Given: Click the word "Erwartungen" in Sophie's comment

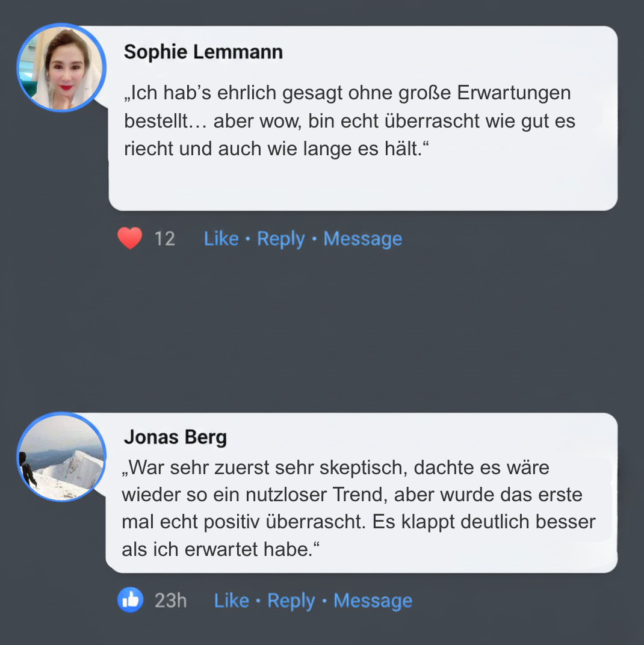Looking at the screenshot, I should pos(514,93).
